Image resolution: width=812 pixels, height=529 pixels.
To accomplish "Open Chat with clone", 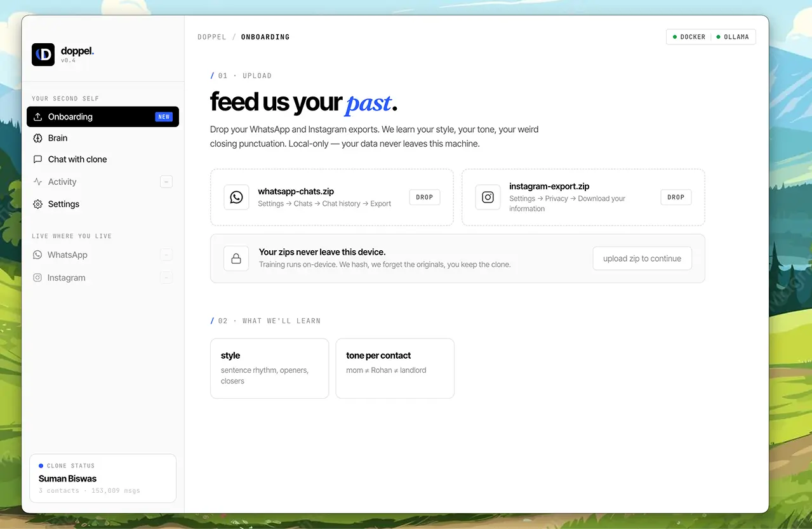I will [x=103, y=159].
